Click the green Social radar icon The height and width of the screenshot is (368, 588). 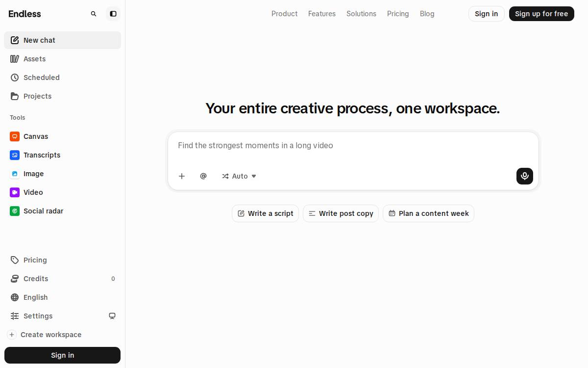click(15, 211)
